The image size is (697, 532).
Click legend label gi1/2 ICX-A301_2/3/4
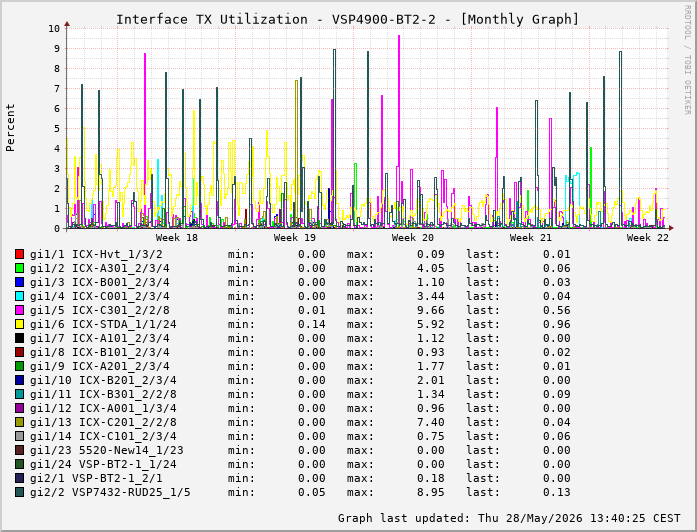[x=100, y=268]
